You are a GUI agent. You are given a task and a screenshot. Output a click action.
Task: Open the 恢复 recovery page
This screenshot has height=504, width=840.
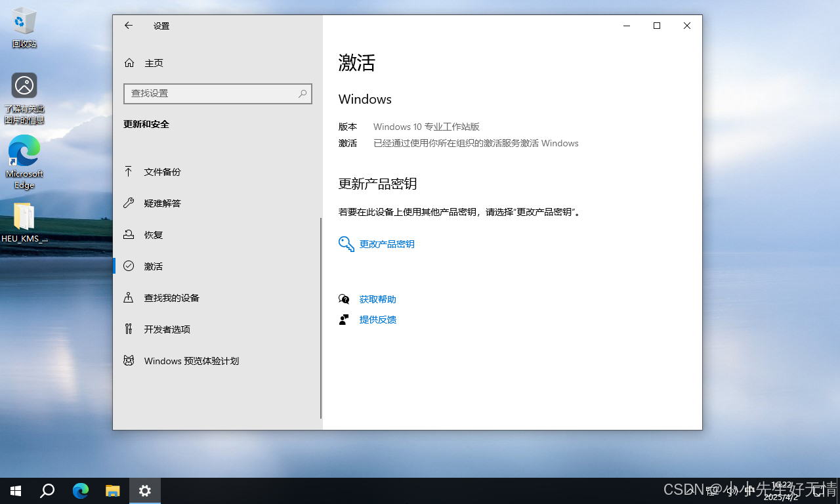tap(217, 235)
